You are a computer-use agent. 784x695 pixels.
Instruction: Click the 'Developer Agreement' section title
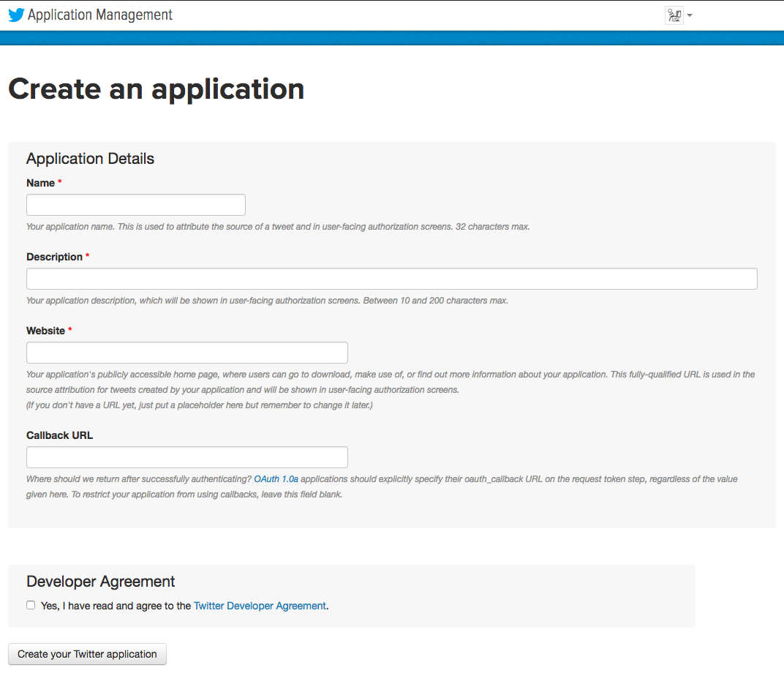(x=100, y=582)
